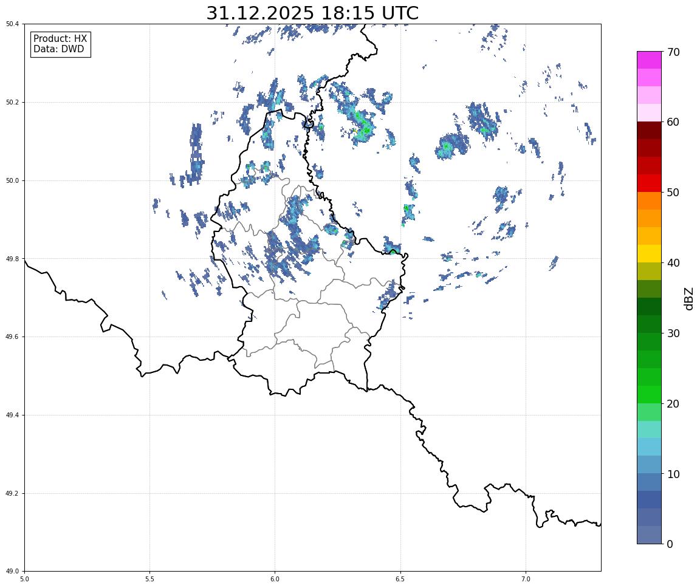The height and width of the screenshot is (588, 700).
Task: Click the colorbar tick label 10
Action: (x=673, y=474)
